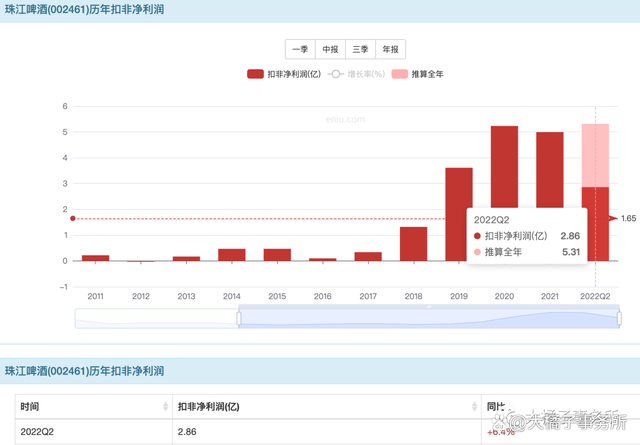The image size is (640, 445).
Task: Toggle 扣非净利润(亿) legend series
Action: click(284, 74)
